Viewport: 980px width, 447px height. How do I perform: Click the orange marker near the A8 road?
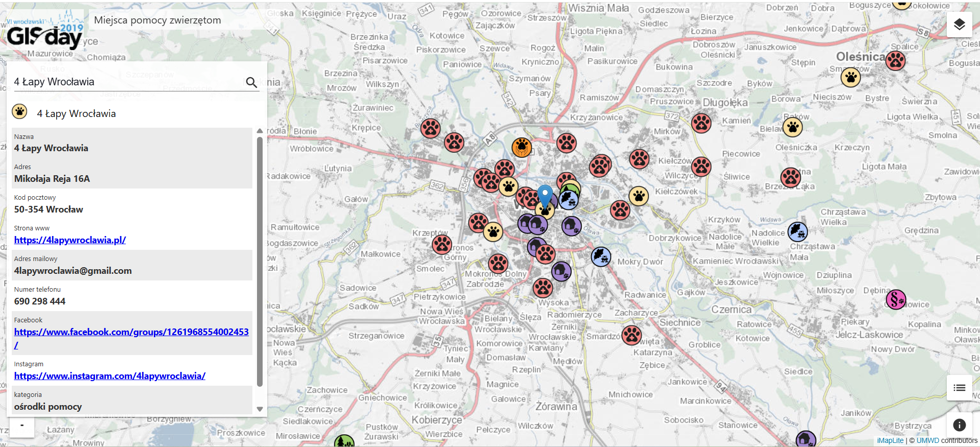(x=522, y=148)
